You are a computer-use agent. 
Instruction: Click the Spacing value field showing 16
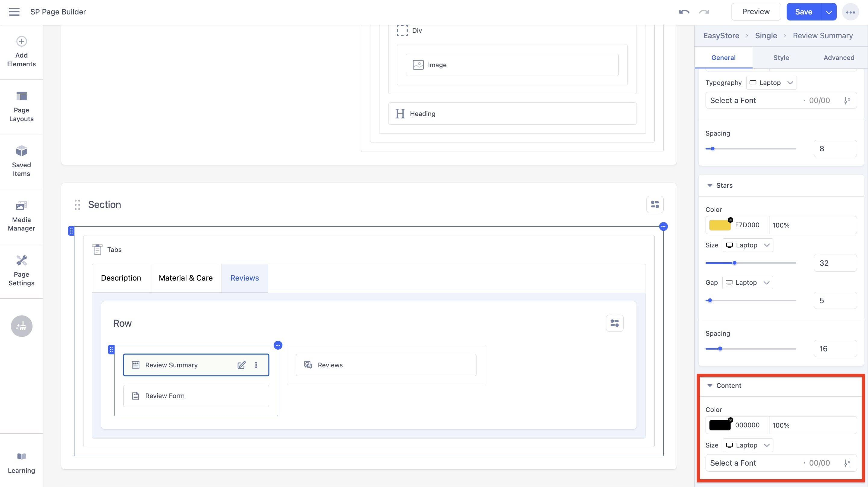coord(835,348)
